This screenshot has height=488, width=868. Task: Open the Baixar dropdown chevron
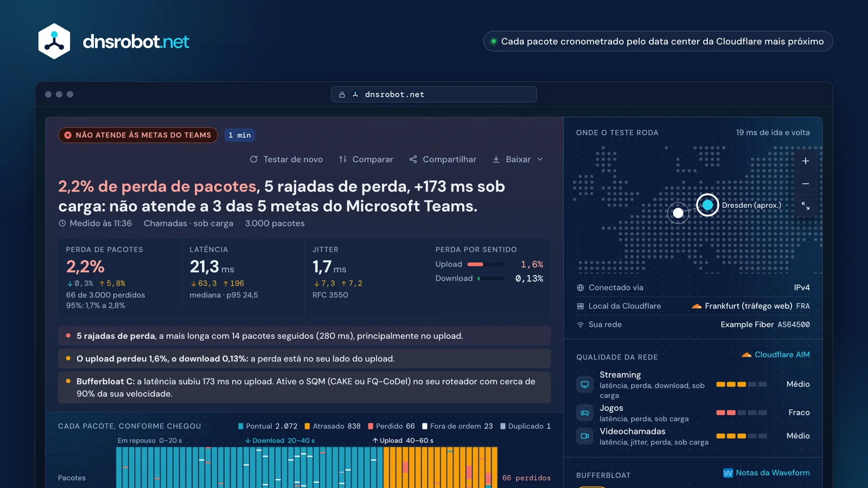click(540, 159)
